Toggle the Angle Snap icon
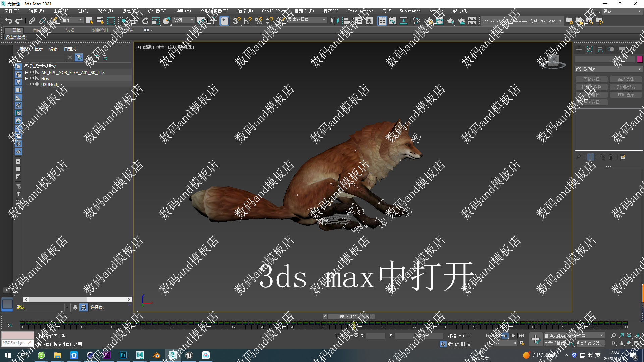 (x=248, y=21)
